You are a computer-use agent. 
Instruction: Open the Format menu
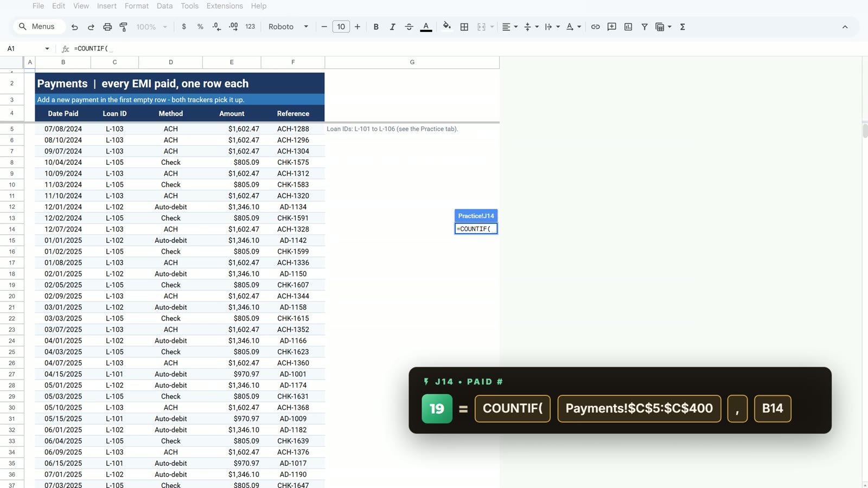coord(137,6)
